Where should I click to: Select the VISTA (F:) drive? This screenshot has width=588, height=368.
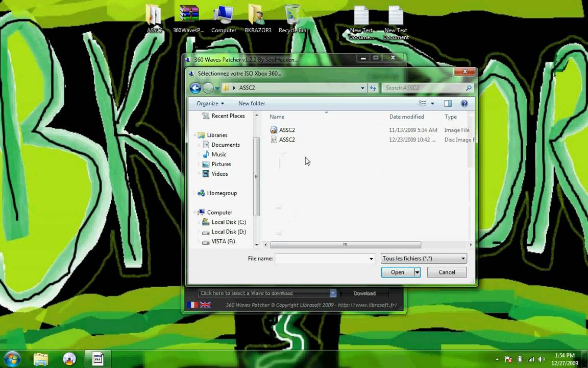219,242
